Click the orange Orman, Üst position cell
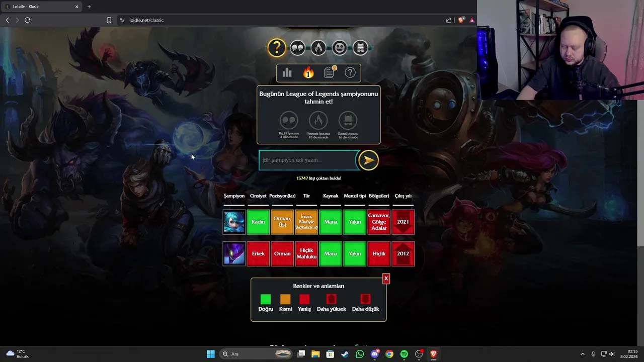Image resolution: width=644 pixels, height=362 pixels. [x=282, y=222]
